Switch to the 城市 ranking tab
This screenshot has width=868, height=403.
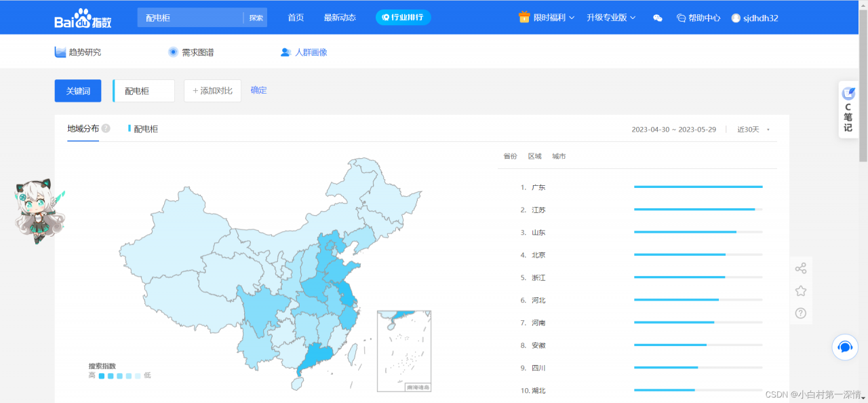[559, 156]
